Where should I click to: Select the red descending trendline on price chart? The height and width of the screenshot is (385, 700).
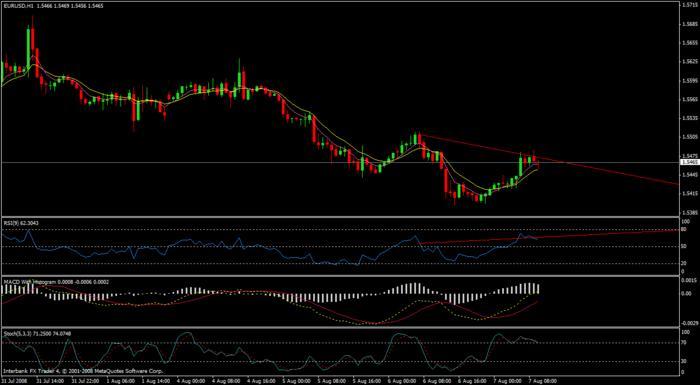(549, 159)
